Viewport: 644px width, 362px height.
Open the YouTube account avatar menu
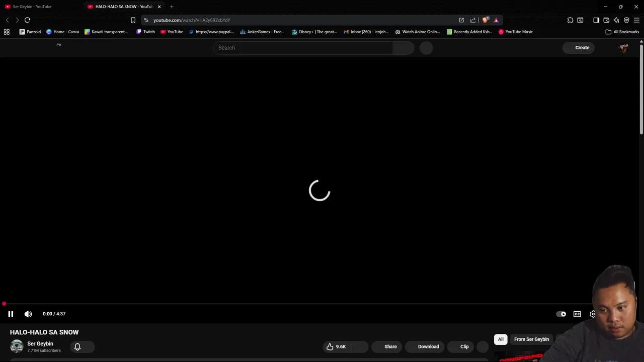pyautogui.click(x=623, y=48)
